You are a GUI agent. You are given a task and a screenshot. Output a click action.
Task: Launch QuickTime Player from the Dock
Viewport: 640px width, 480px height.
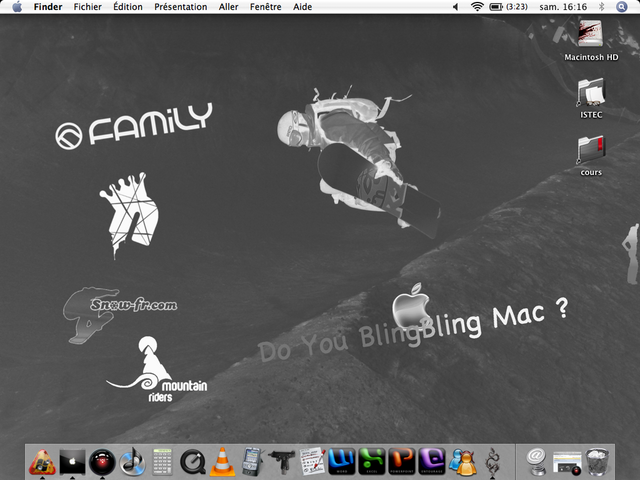pyautogui.click(x=193, y=462)
